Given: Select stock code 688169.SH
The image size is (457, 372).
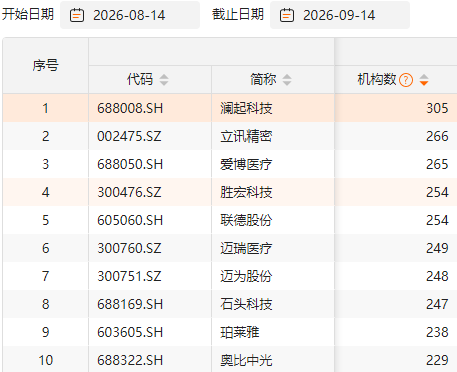Looking at the screenshot, I should [x=130, y=304].
